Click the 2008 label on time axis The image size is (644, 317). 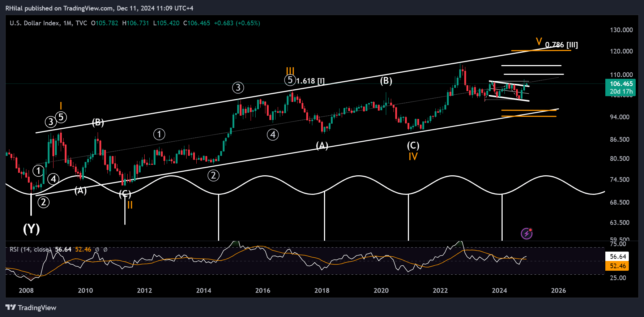click(26, 291)
